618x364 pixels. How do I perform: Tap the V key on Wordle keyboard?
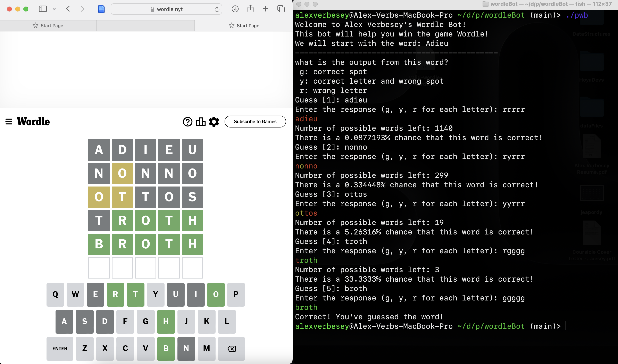146,349
